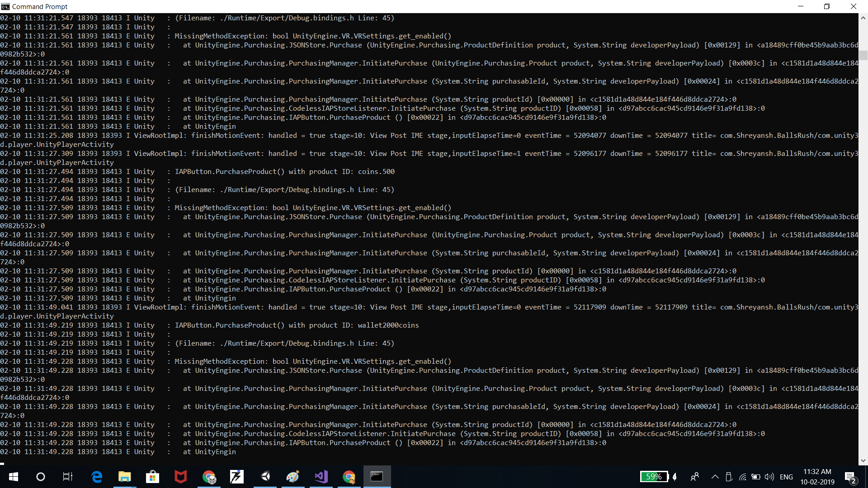868x488 pixels.
Task: Switch to Unity editor taskbar icon
Action: (265, 477)
